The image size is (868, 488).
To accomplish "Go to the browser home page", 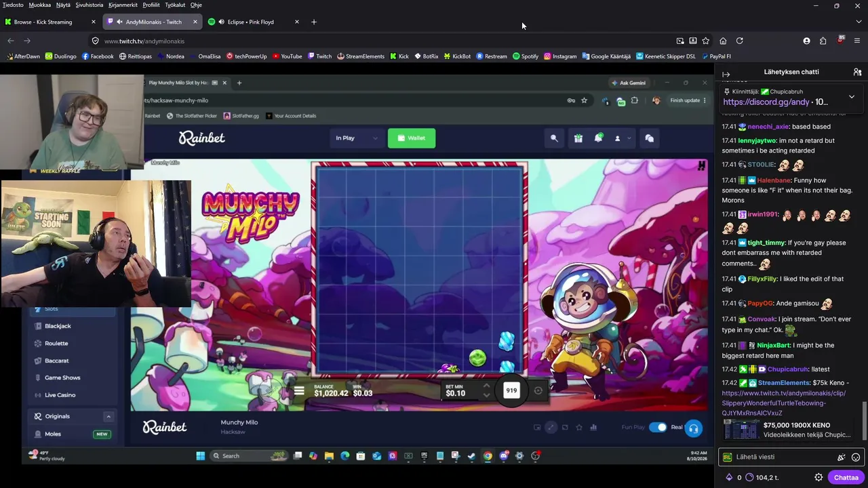I will click(x=723, y=41).
